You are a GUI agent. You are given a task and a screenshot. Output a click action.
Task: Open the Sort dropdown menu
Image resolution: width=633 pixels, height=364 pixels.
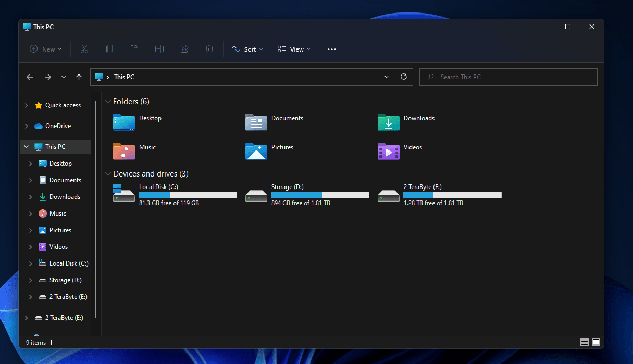247,49
